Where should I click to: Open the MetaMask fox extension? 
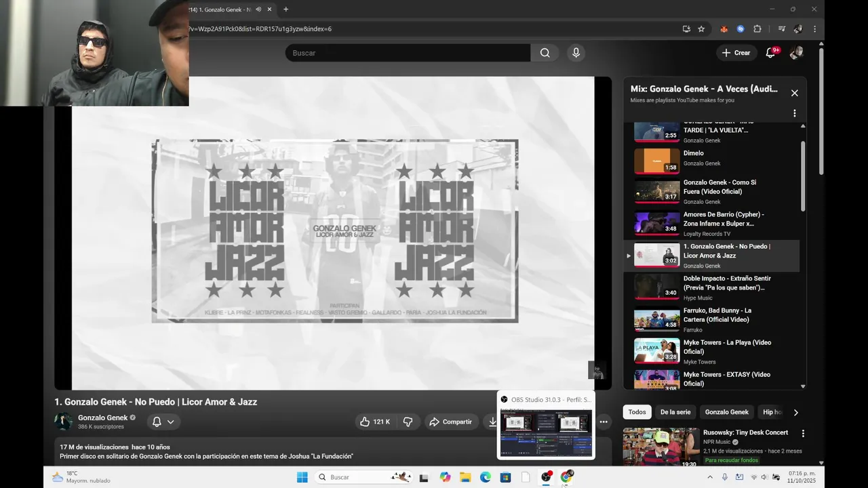[x=724, y=29]
